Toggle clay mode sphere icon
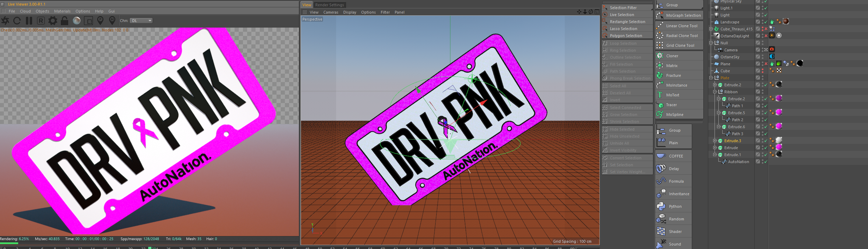This screenshot has width=868, height=249. [x=77, y=21]
